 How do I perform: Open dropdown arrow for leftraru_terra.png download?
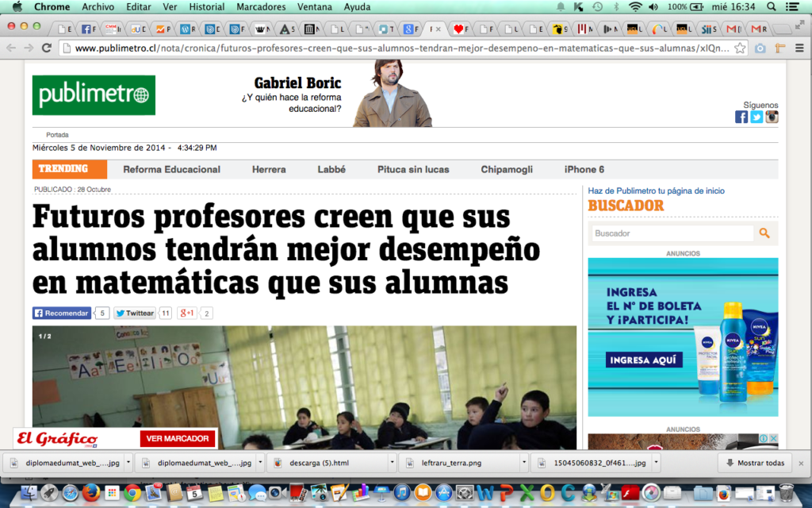point(524,463)
